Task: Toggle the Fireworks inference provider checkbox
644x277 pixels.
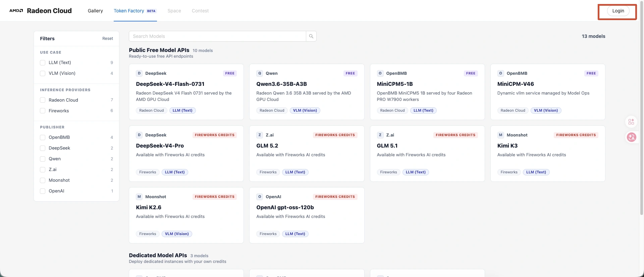Action: click(x=43, y=111)
